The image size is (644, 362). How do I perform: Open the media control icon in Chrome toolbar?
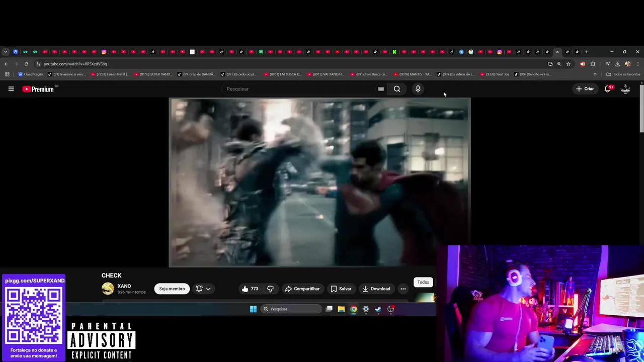607,64
